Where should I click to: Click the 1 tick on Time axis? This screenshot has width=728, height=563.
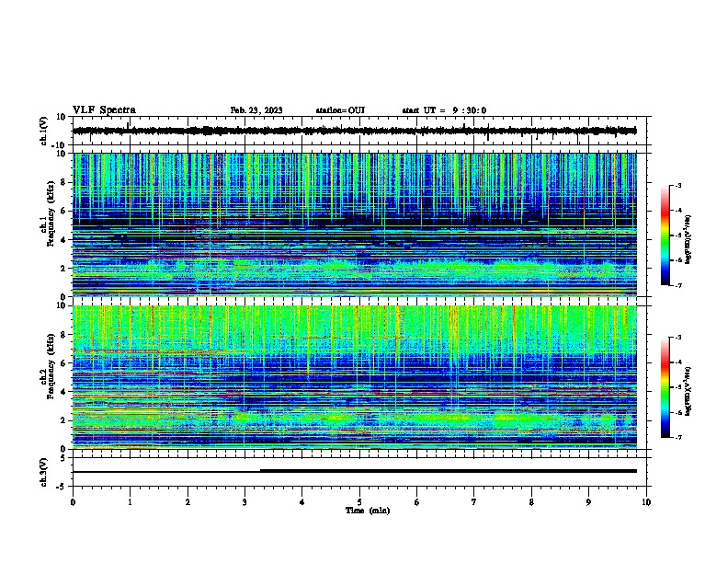point(130,502)
